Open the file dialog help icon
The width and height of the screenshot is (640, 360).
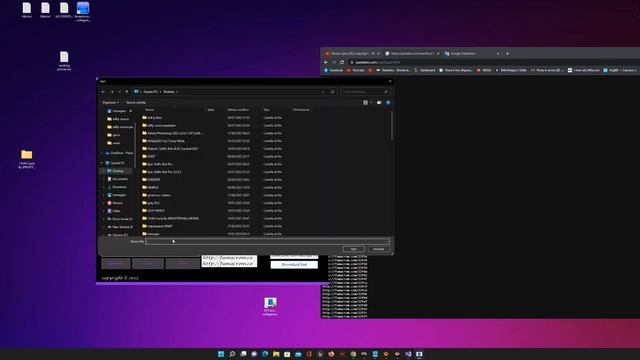388,102
